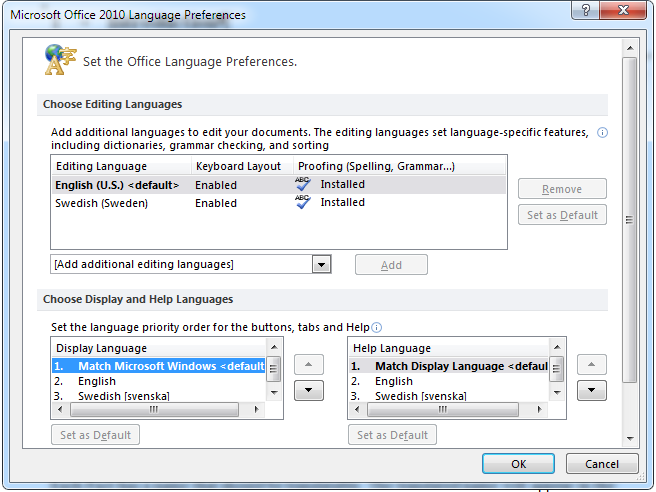This screenshot has height=492, width=656.
Task: Click Help Language list scroll down arrow
Action: (x=556, y=392)
